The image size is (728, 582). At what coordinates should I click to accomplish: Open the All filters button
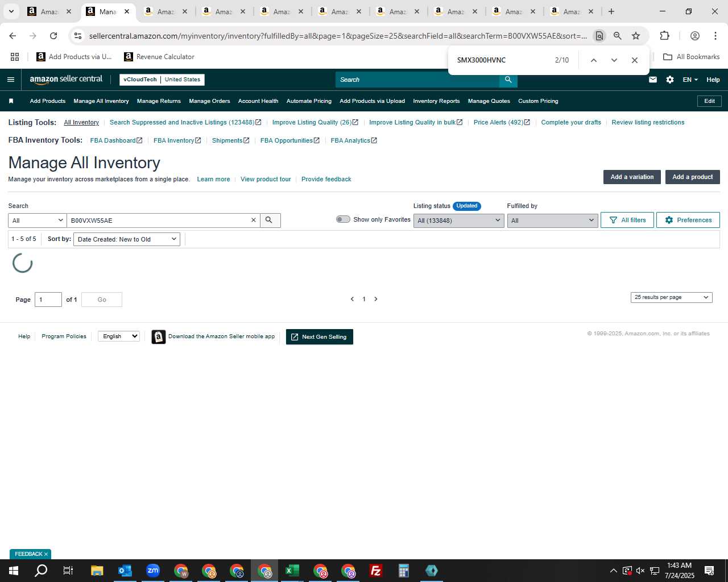627,220
